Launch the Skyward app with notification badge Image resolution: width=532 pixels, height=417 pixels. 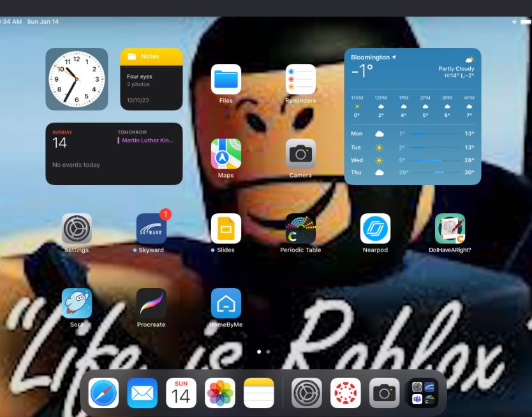[x=151, y=229]
